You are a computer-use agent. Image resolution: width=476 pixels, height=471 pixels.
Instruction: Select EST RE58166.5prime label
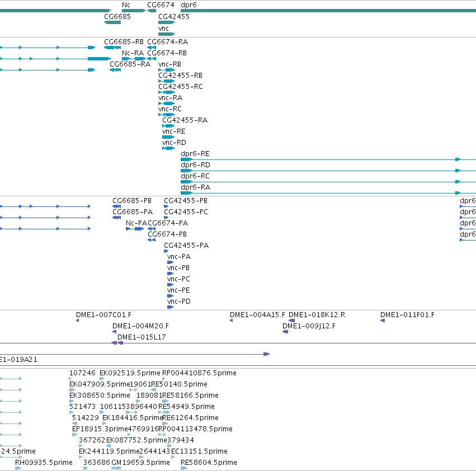click(x=190, y=395)
